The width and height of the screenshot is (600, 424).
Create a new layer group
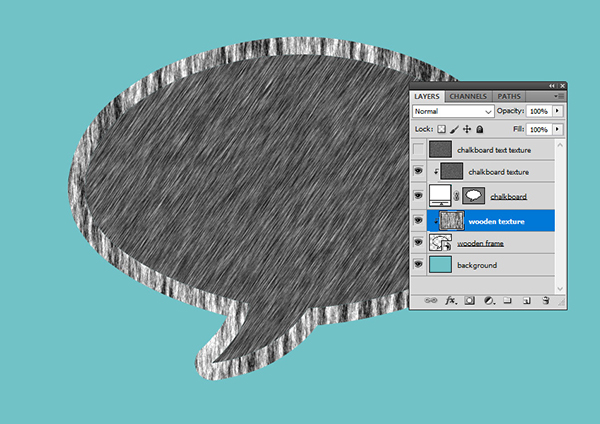coord(507,299)
